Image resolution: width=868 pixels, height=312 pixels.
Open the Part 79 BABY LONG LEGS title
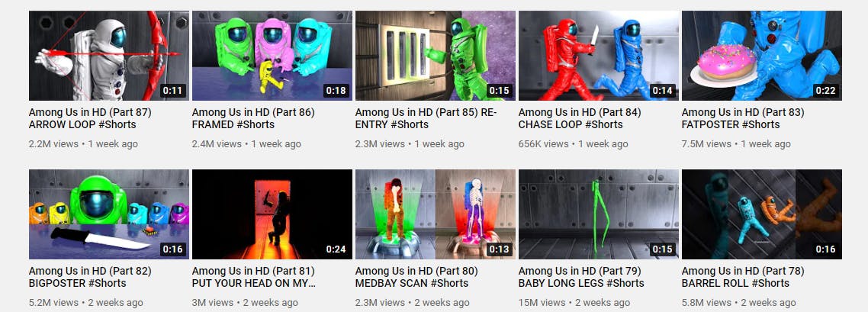(581, 277)
